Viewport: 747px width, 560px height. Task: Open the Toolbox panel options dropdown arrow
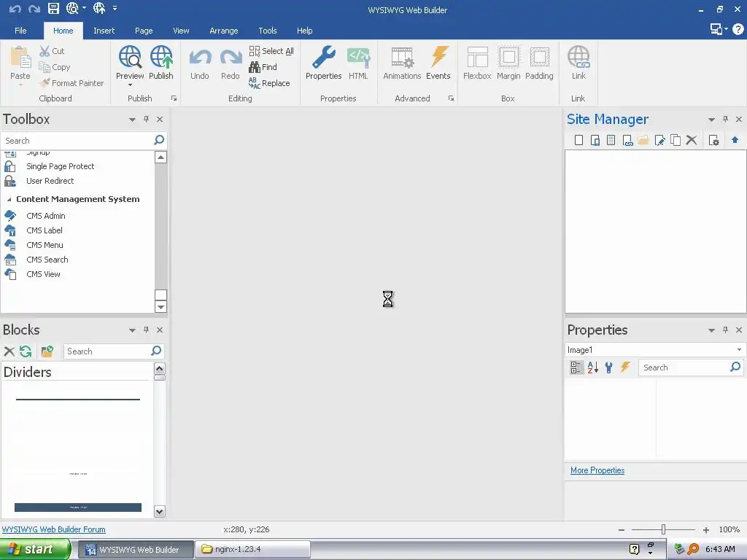coord(132,120)
